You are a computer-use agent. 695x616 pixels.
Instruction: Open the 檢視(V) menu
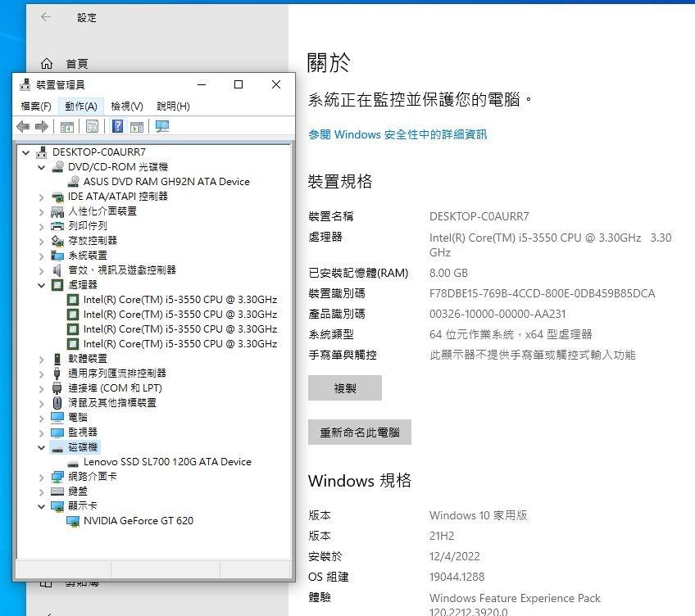coord(127,106)
